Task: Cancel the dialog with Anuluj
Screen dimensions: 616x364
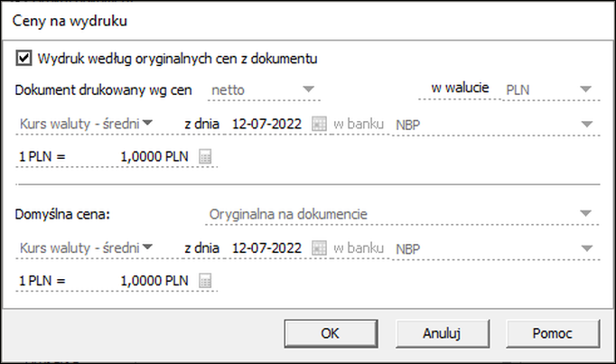Action: 443,333
